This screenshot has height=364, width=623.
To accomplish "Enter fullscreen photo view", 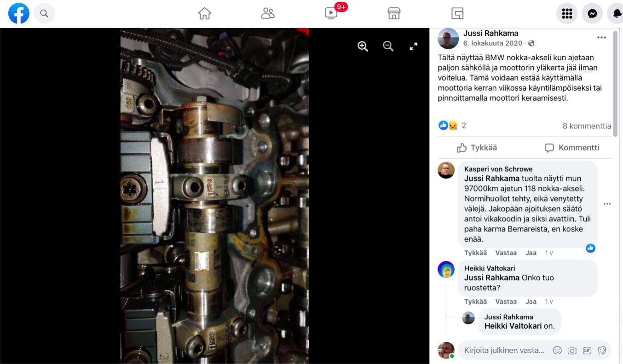I will 413,46.
